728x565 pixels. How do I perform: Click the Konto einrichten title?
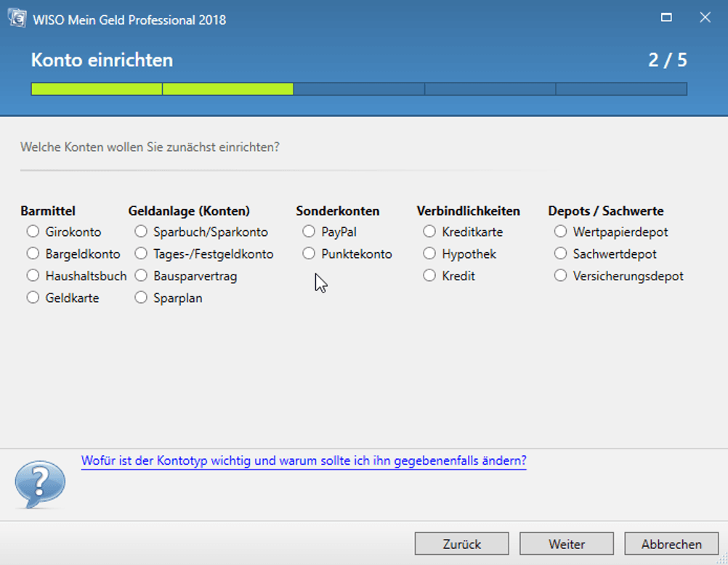[102, 60]
